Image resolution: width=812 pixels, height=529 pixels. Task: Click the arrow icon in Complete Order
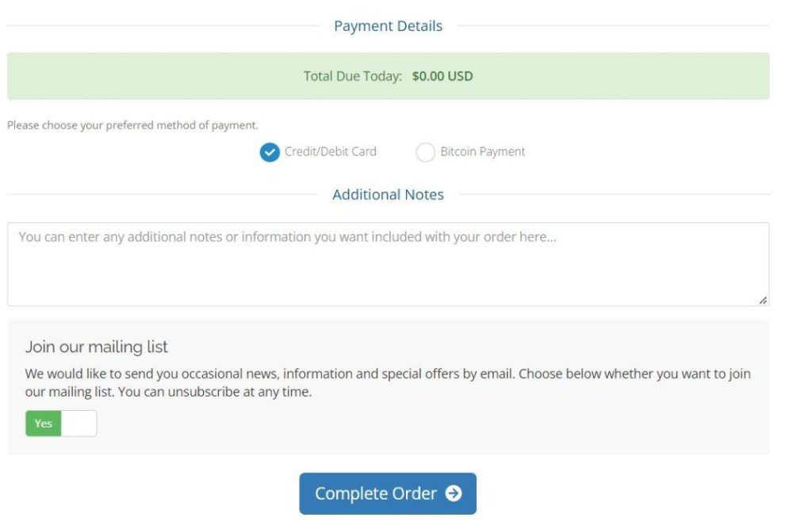pyautogui.click(x=454, y=493)
